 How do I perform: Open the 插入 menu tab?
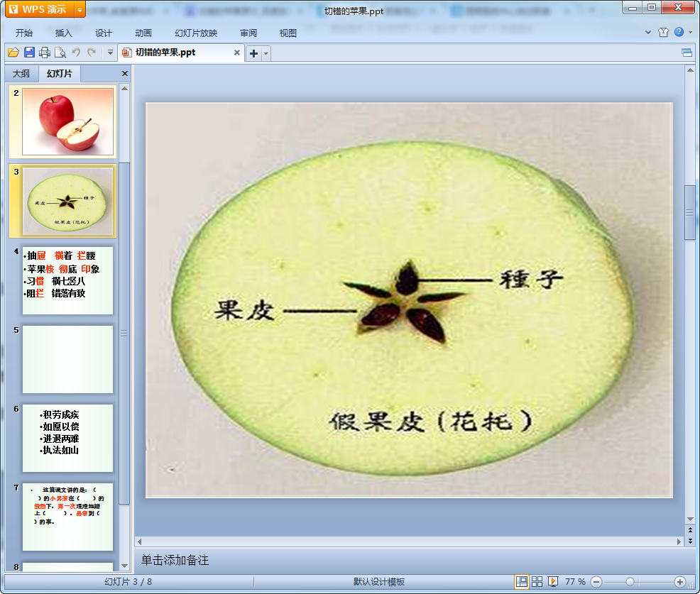(63, 33)
